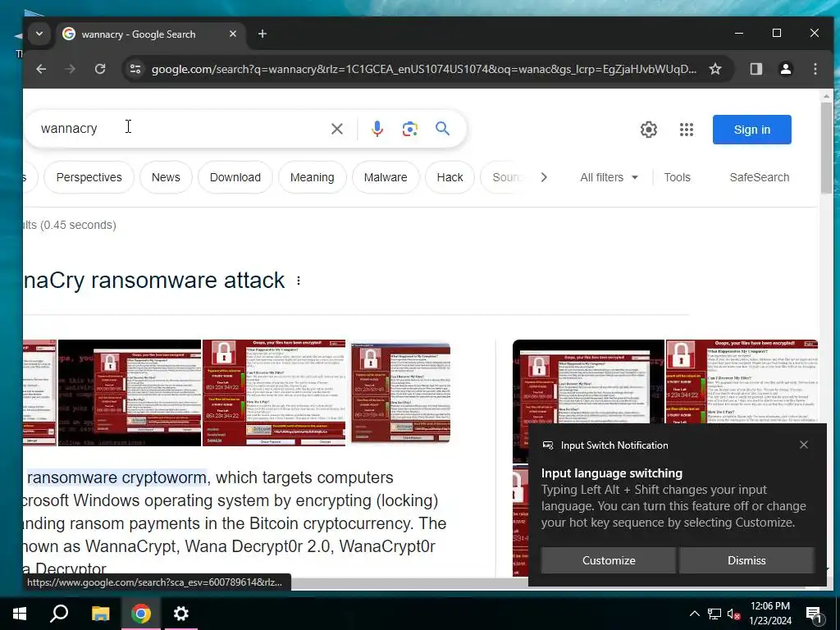Open the Windows Start menu

point(20,614)
